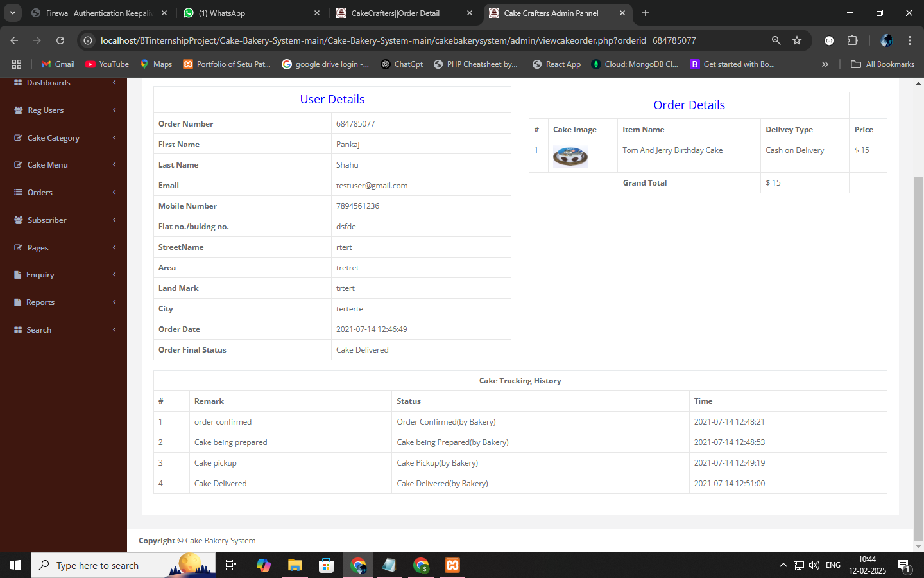Open the Chrome three-dot menu

(x=910, y=40)
